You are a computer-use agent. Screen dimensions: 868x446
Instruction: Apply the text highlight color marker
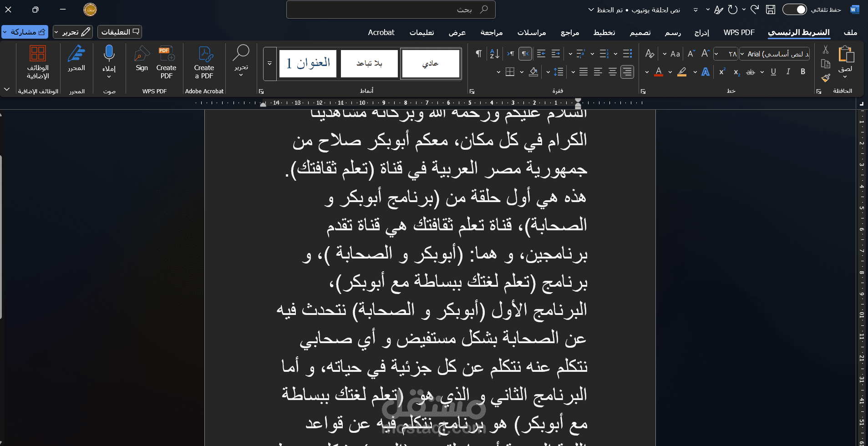[682, 72]
